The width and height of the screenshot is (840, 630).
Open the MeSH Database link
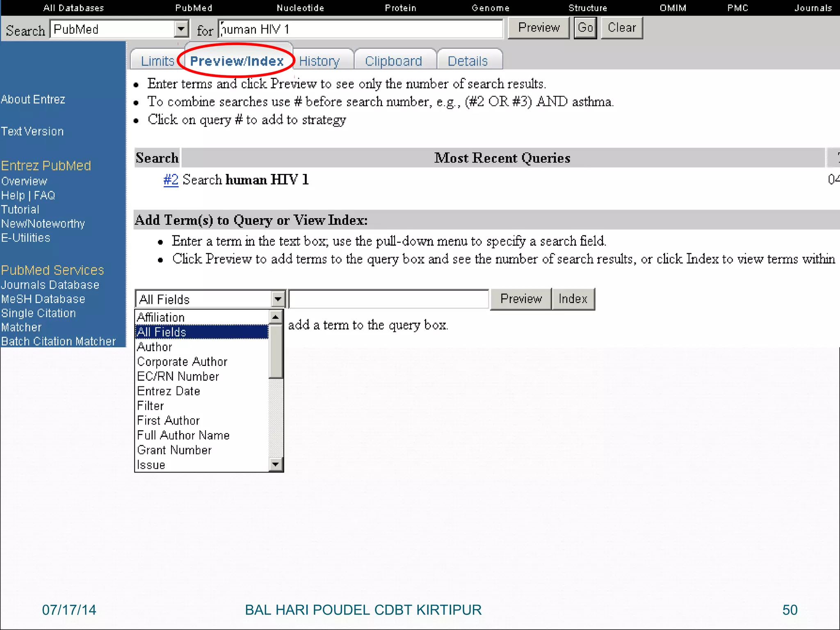pyautogui.click(x=43, y=299)
